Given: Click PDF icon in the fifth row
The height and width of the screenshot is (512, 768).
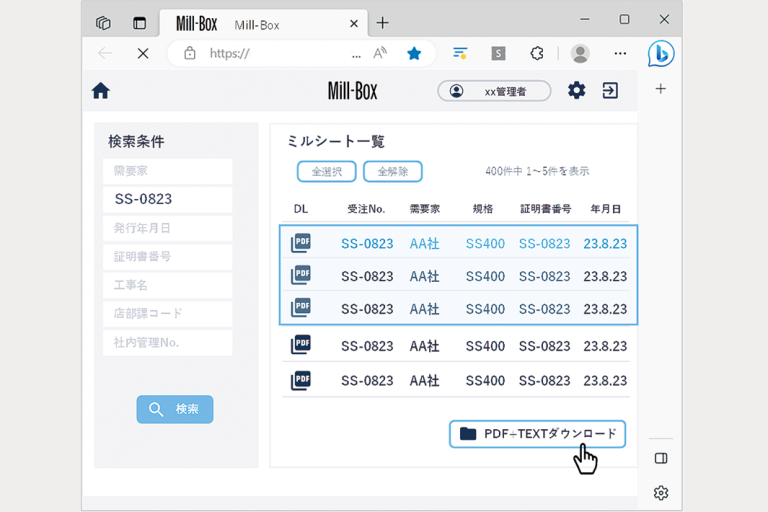Looking at the screenshot, I should 300,380.
